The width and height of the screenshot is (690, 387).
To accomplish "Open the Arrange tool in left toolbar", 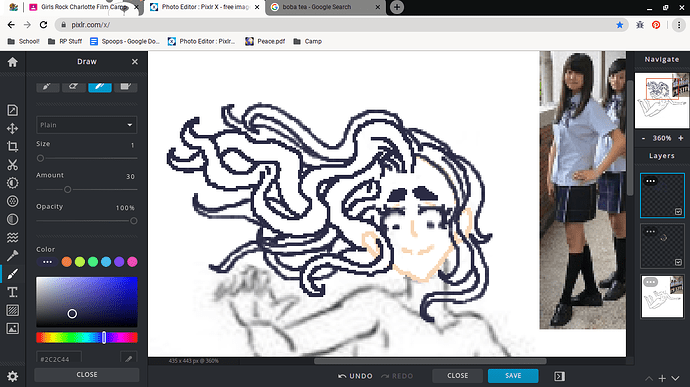I will (x=12, y=128).
